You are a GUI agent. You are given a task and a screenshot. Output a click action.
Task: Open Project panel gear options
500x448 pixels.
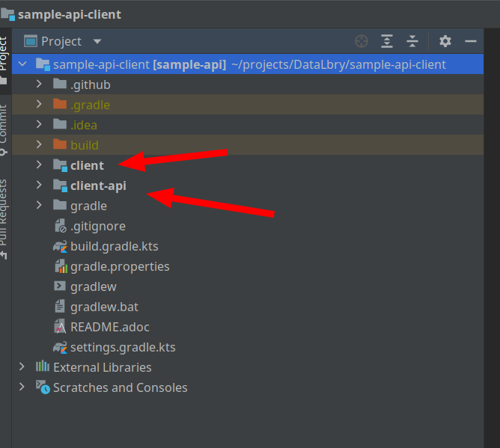point(445,41)
